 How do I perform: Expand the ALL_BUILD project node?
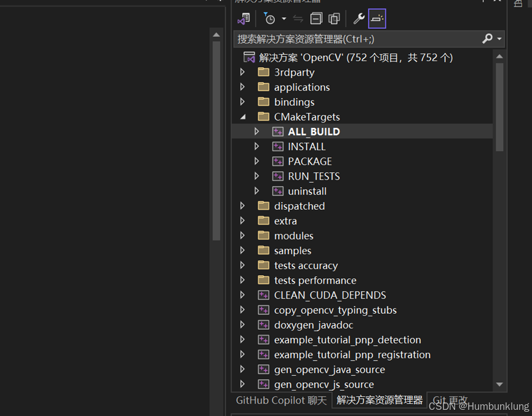point(256,132)
